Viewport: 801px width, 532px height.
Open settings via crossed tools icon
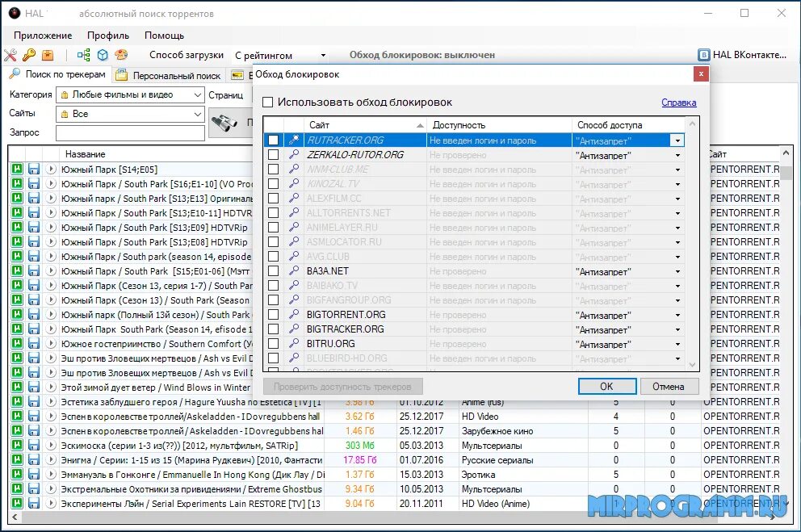point(10,55)
